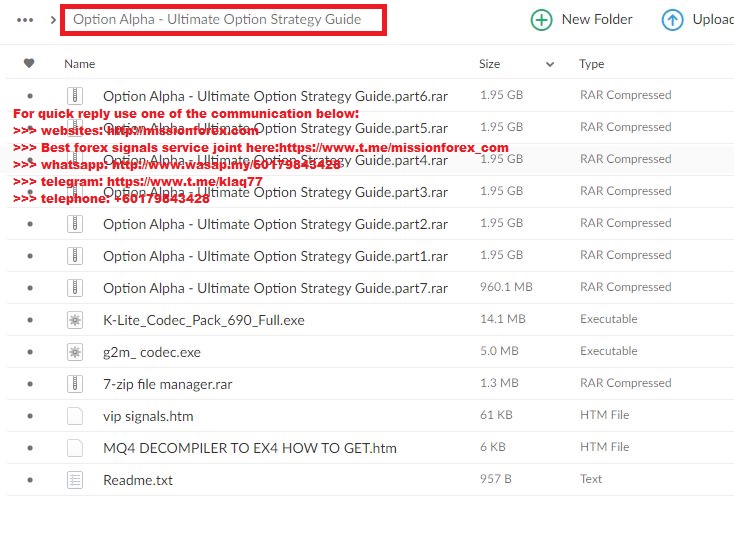Image resolution: width=734 pixels, height=549 pixels.
Task: Click favorite dot for part6.rar row
Action: click(x=30, y=96)
